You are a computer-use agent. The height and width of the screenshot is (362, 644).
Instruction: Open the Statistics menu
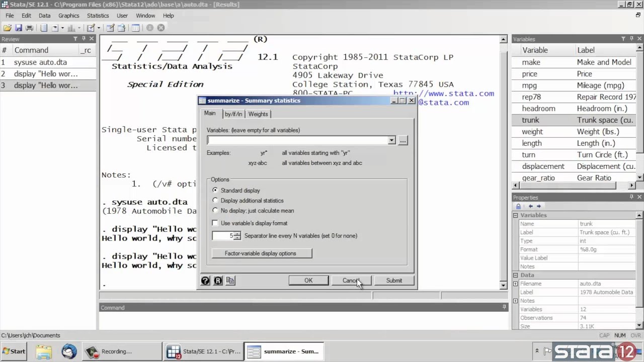click(98, 16)
